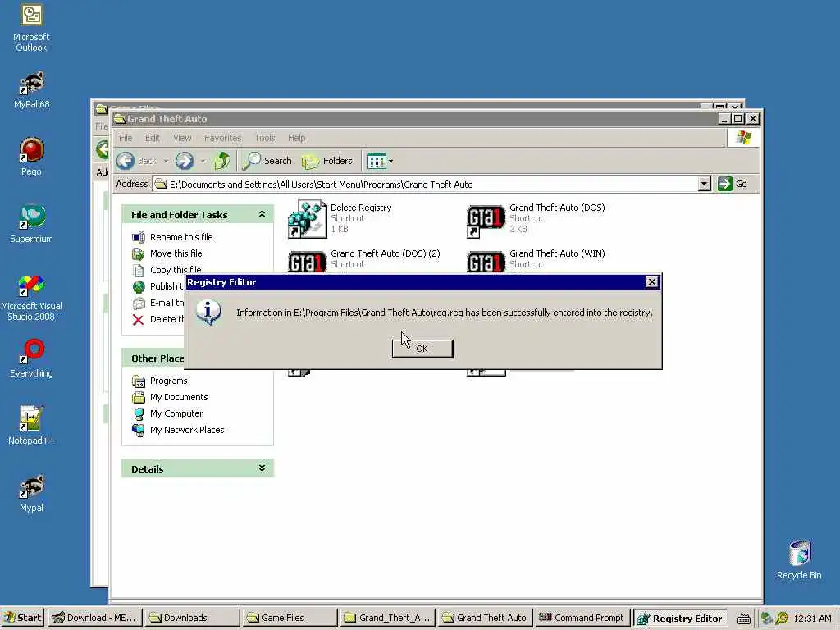Click the 12:31 AM tray clock

click(x=812, y=619)
